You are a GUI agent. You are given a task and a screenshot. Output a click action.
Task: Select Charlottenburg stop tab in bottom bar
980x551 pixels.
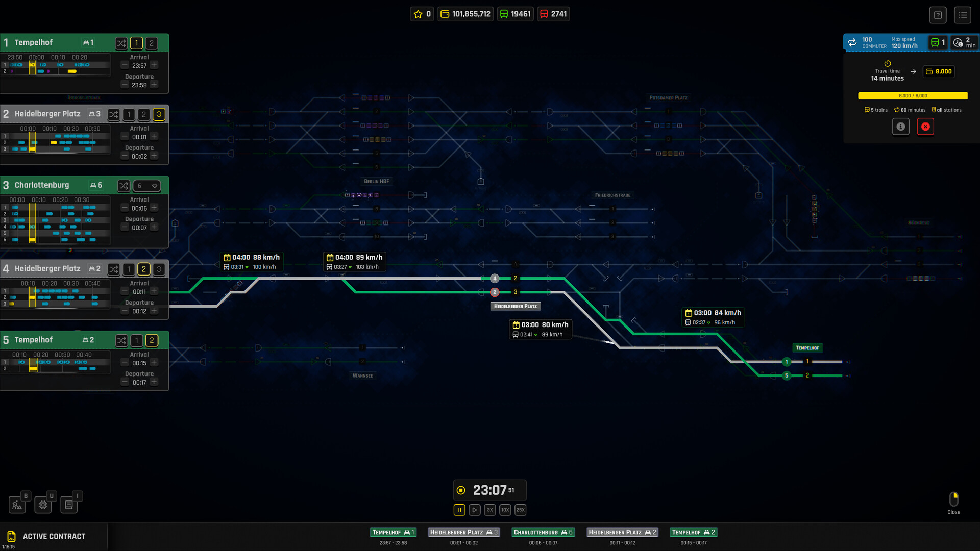pyautogui.click(x=543, y=532)
